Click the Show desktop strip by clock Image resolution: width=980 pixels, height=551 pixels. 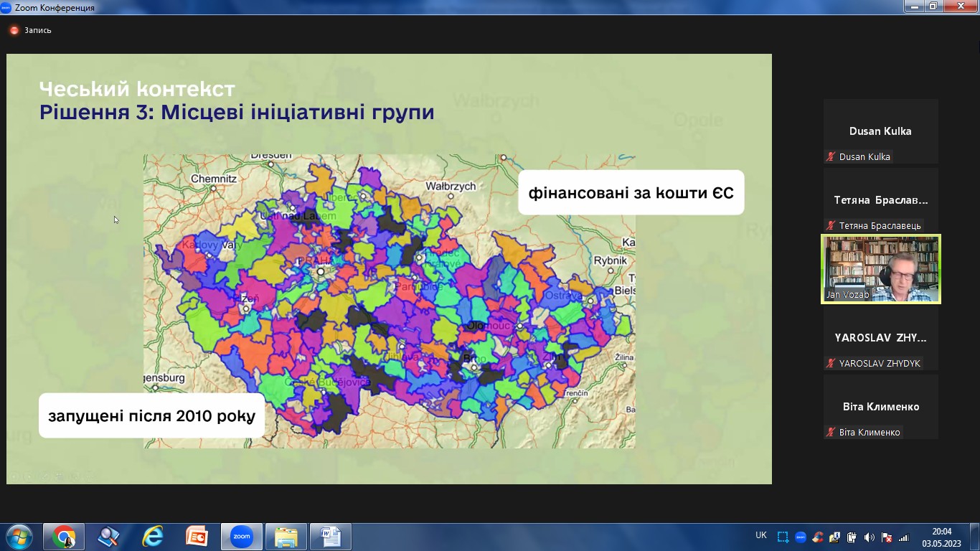coord(974,537)
